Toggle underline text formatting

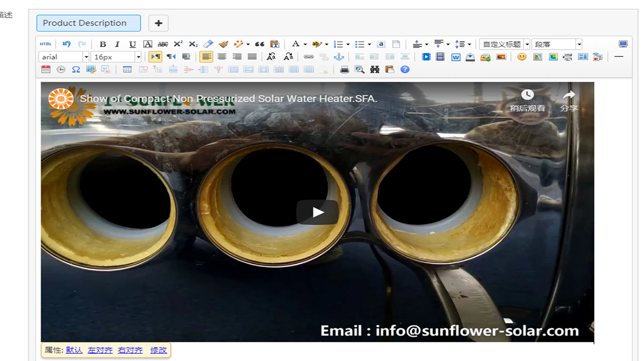(133, 44)
